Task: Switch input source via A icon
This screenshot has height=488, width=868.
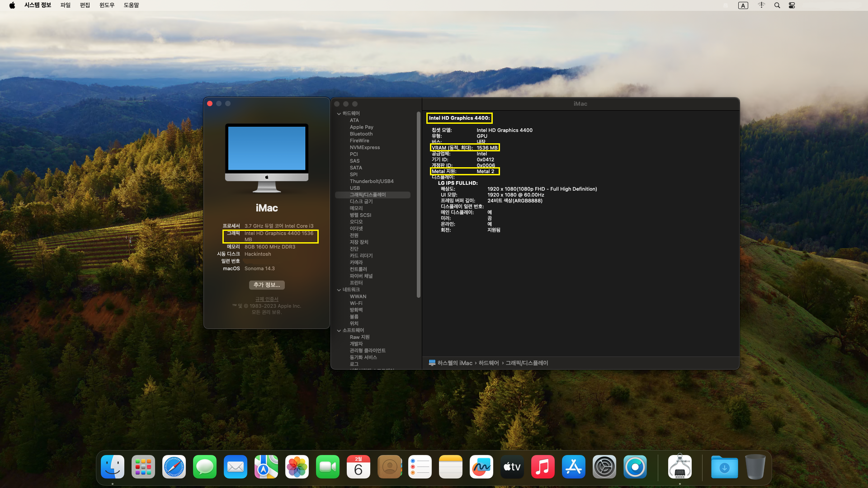Action: [743, 5]
